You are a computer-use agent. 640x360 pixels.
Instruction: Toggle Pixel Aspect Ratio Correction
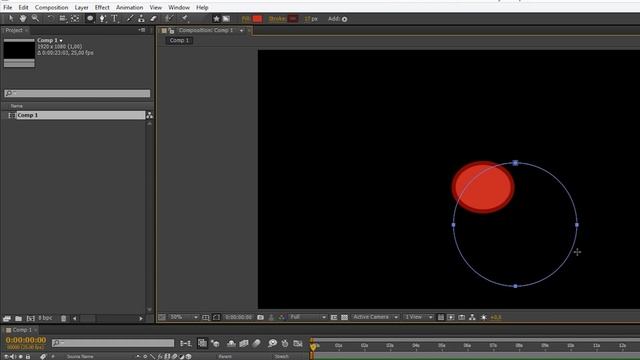coord(441,317)
